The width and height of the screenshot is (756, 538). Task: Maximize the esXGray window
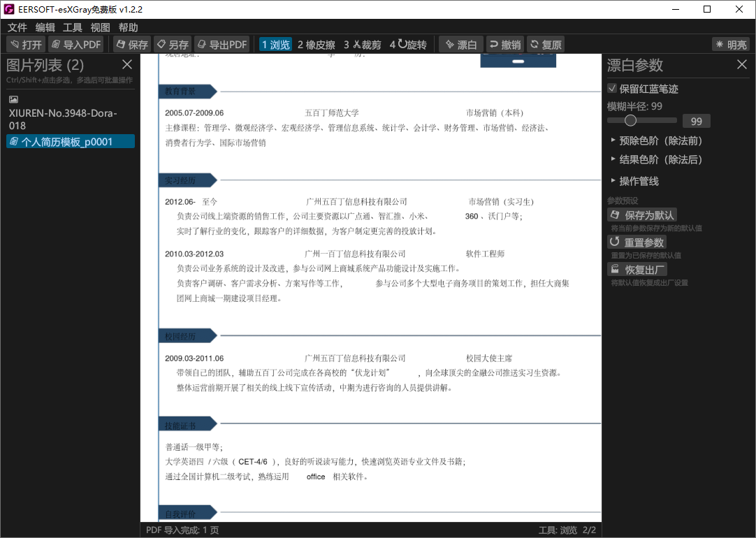[x=707, y=9]
